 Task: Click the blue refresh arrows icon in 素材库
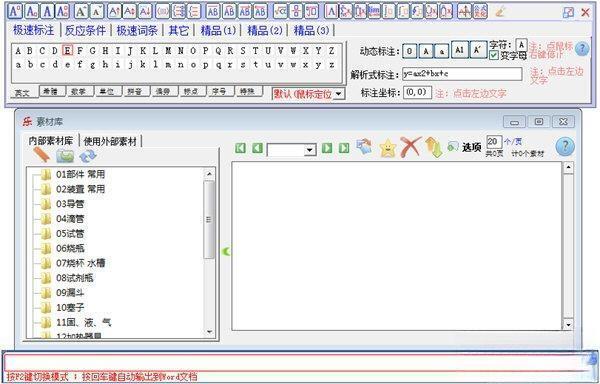point(88,156)
